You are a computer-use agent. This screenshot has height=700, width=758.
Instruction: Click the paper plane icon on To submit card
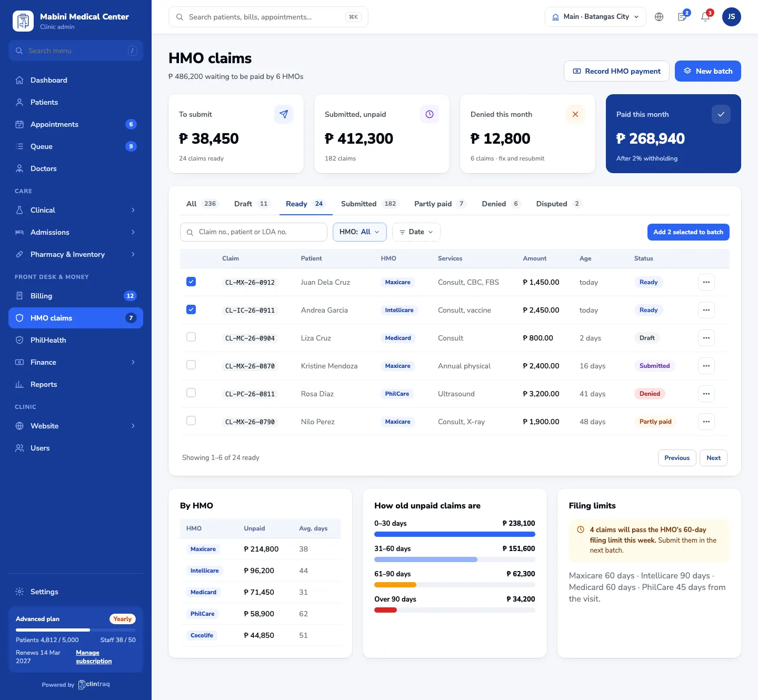(284, 114)
